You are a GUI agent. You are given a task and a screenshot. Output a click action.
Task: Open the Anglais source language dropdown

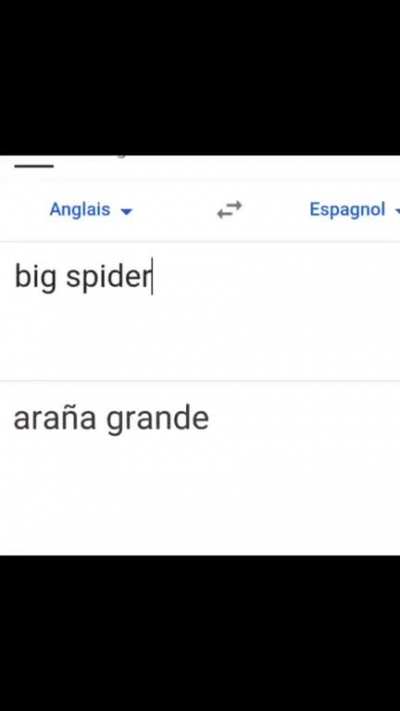pos(91,210)
